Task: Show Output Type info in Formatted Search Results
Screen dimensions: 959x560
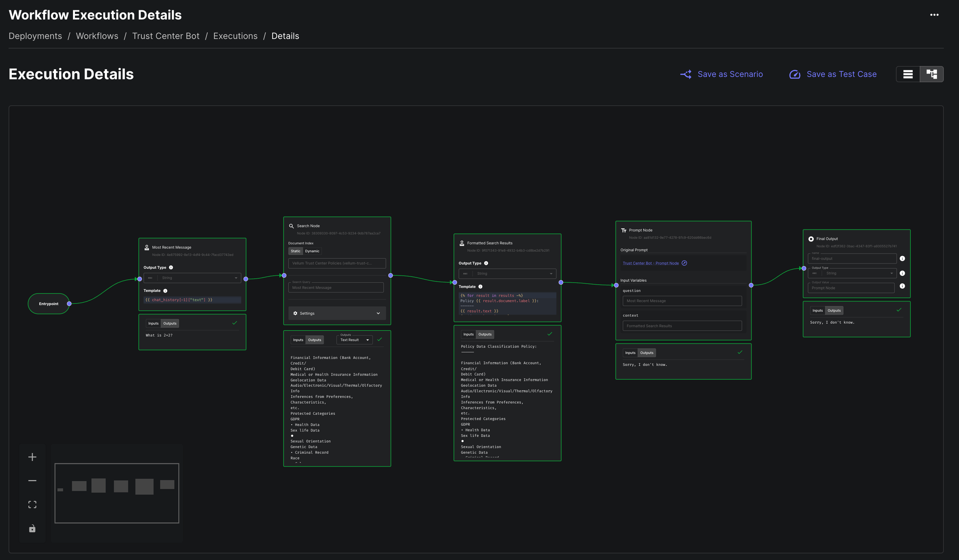Action: pyautogui.click(x=486, y=263)
